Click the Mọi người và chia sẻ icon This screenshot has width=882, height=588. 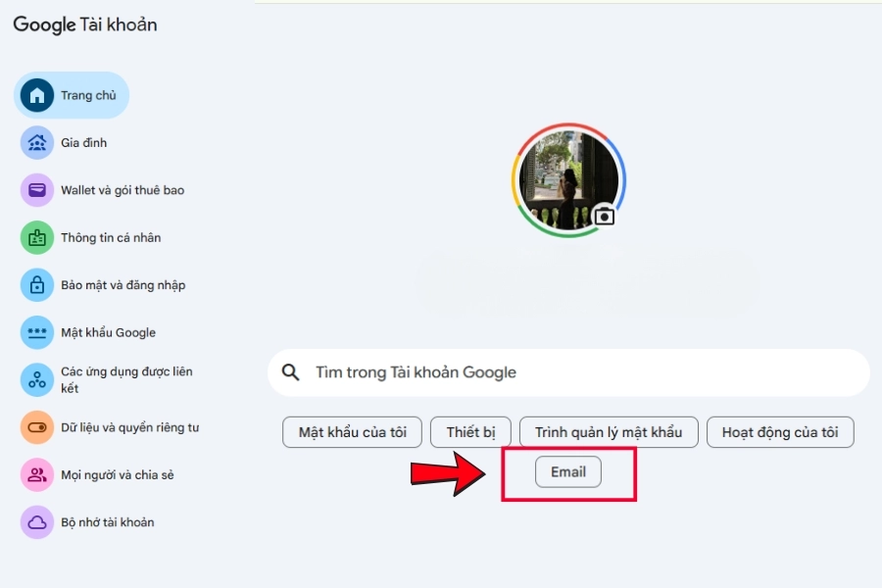pyautogui.click(x=37, y=475)
